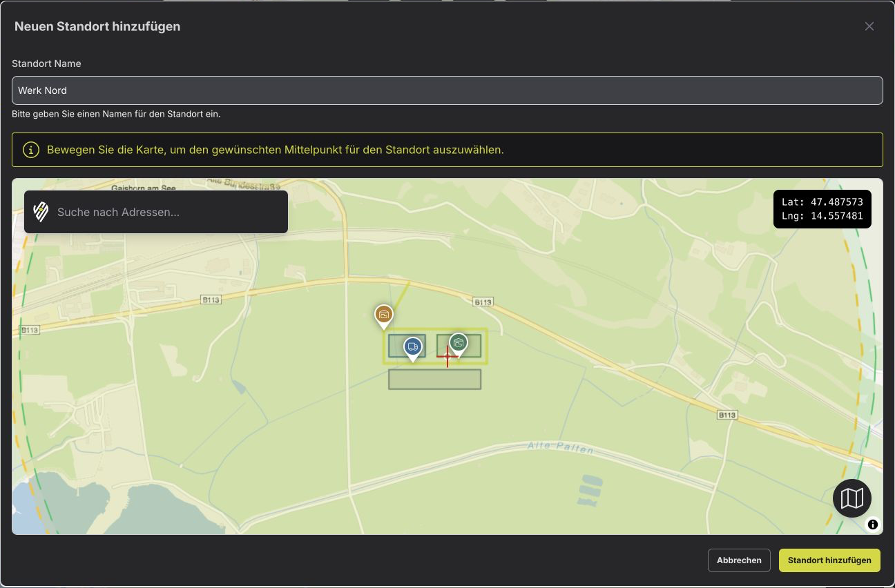895x588 pixels.
Task: Click the Alte Palten map label
Action: 561,449
